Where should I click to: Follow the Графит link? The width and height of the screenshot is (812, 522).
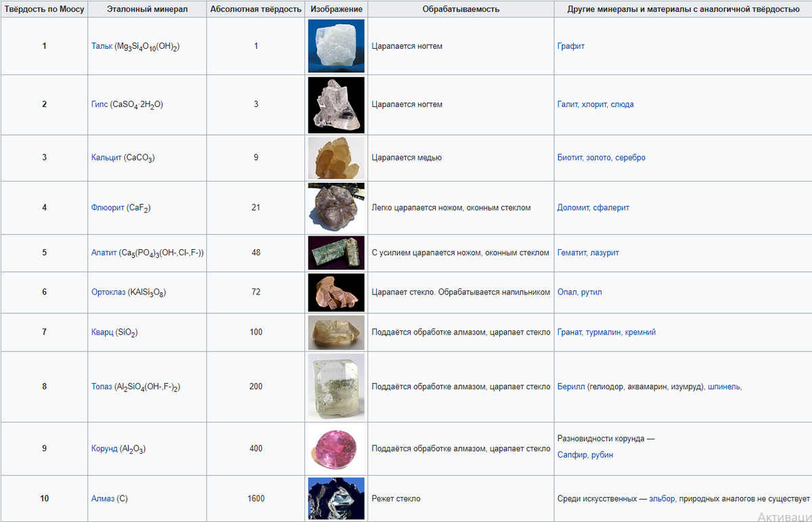(571, 46)
